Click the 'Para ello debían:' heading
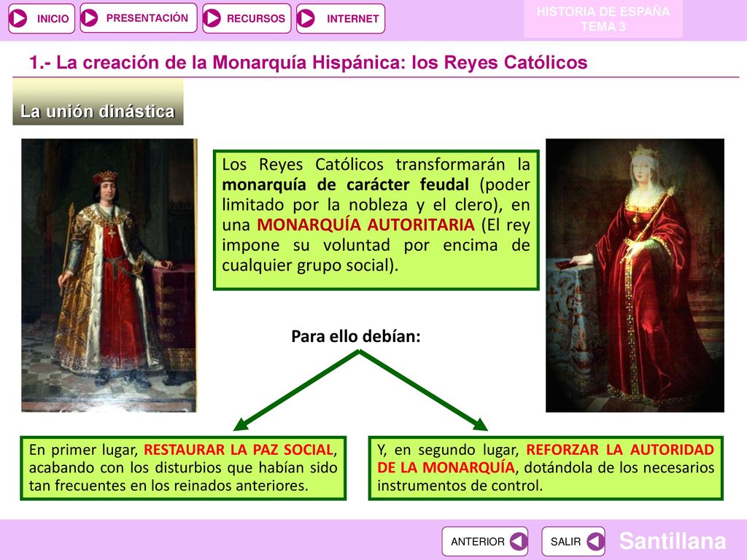Screen dimensions: 747x560 coord(356,336)
